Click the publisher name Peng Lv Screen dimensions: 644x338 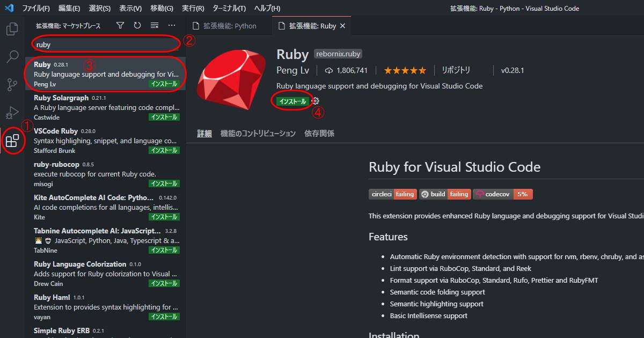click(x=294, y=70)
